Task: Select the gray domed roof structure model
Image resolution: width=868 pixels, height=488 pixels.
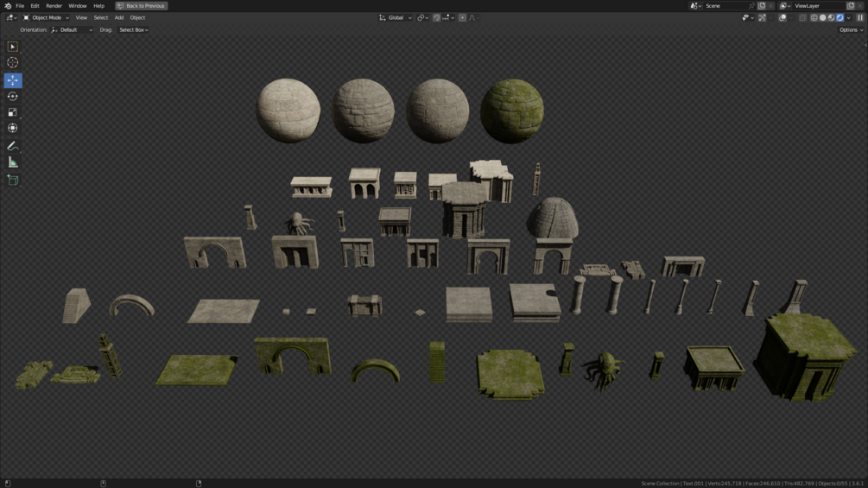Action: point(553,218)
